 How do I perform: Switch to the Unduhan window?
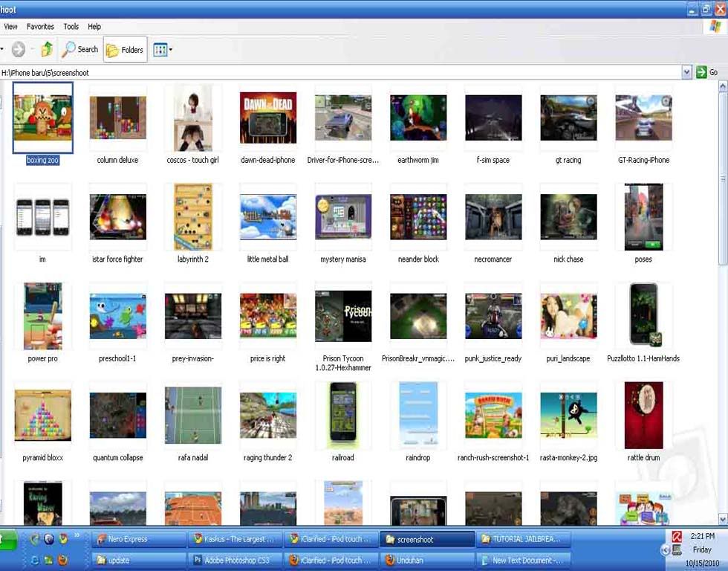click(x=427, y=561)
